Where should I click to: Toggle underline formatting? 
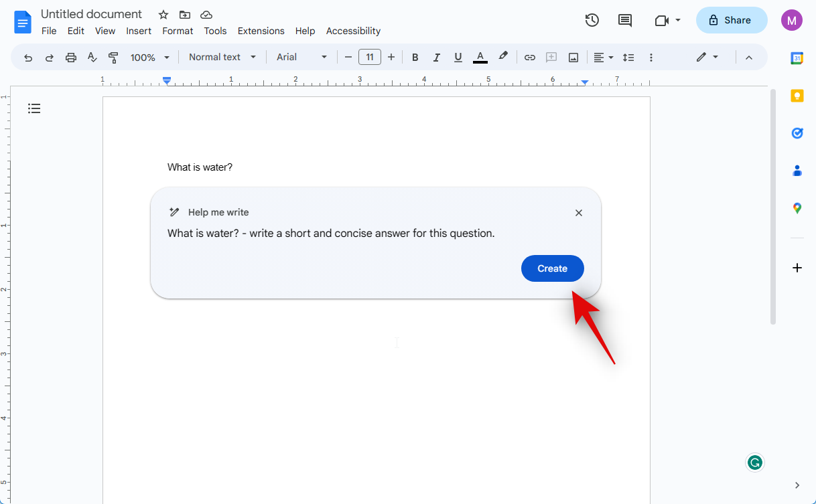[x=458, y=58]
